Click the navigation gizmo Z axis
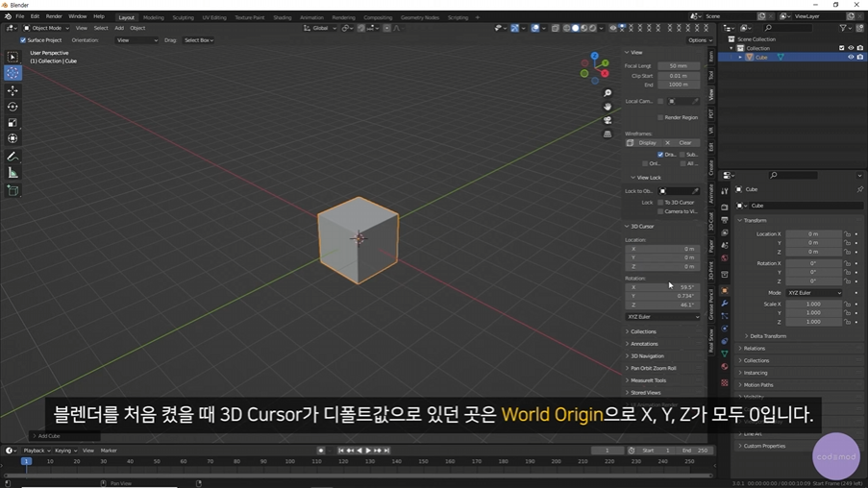 [x=595, y=56]
